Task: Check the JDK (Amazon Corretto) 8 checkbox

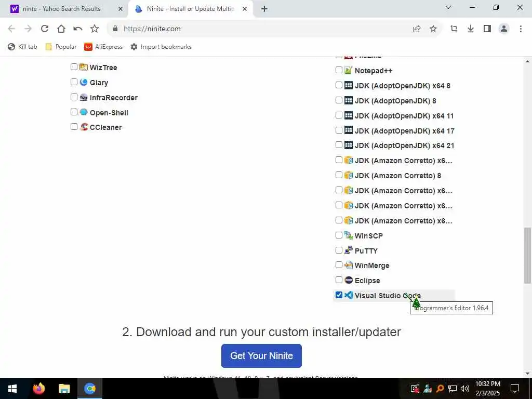Action: click(x=339, y=175)
